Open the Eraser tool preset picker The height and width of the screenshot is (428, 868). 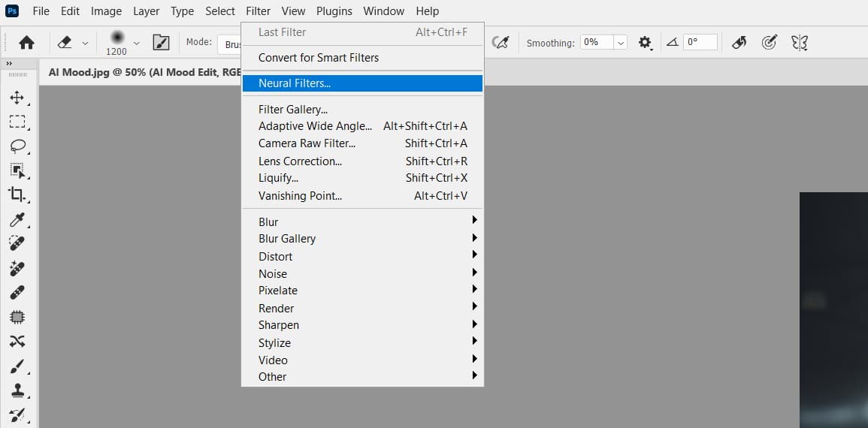pyautogui.click(x=85, y=43)
